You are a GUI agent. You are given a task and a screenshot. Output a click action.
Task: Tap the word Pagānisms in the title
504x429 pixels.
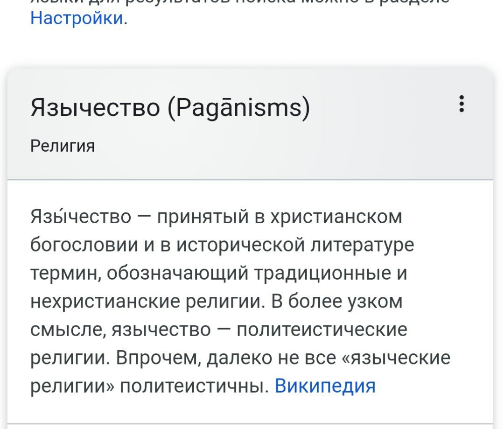tap(238, 107)
